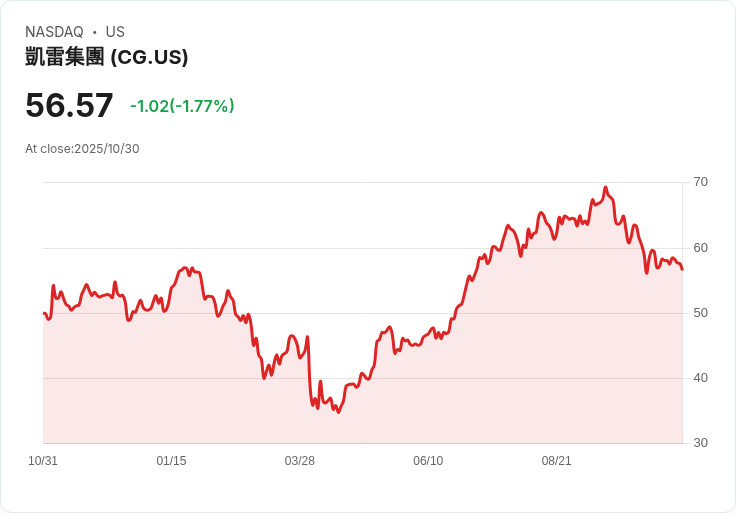Click the current price 56.57
The width and height of the screenshot is (736, 513).
pos(69,105)
